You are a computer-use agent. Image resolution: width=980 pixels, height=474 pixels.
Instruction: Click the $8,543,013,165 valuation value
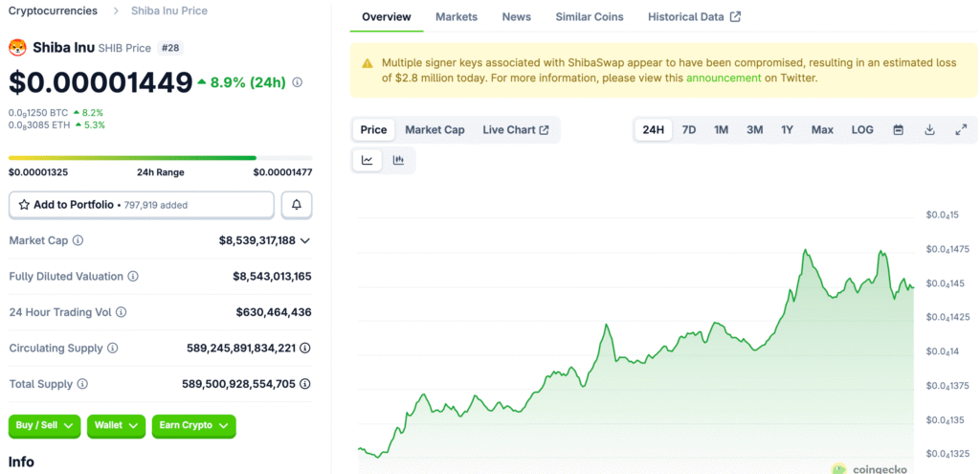[x=272, y=276]
